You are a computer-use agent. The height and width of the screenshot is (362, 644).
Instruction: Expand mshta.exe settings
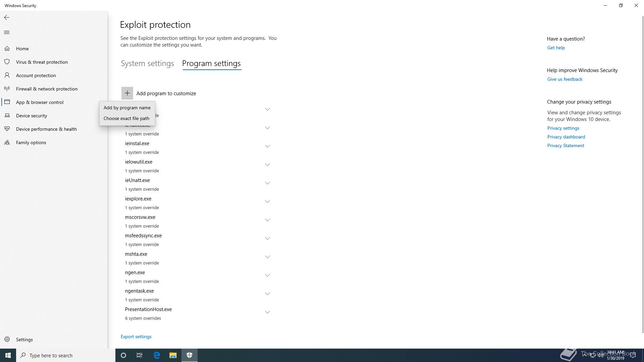coord(267,257)
